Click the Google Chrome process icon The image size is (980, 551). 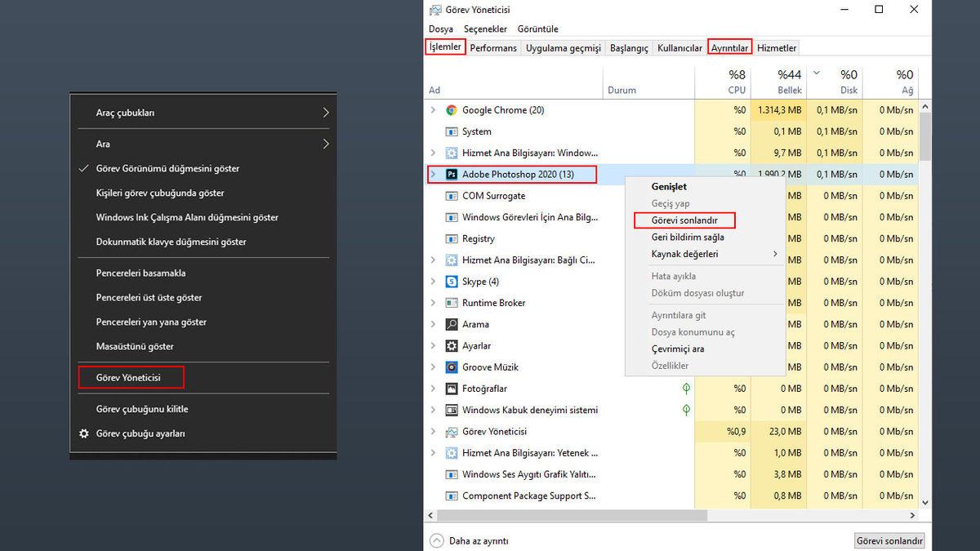point(452,110)
